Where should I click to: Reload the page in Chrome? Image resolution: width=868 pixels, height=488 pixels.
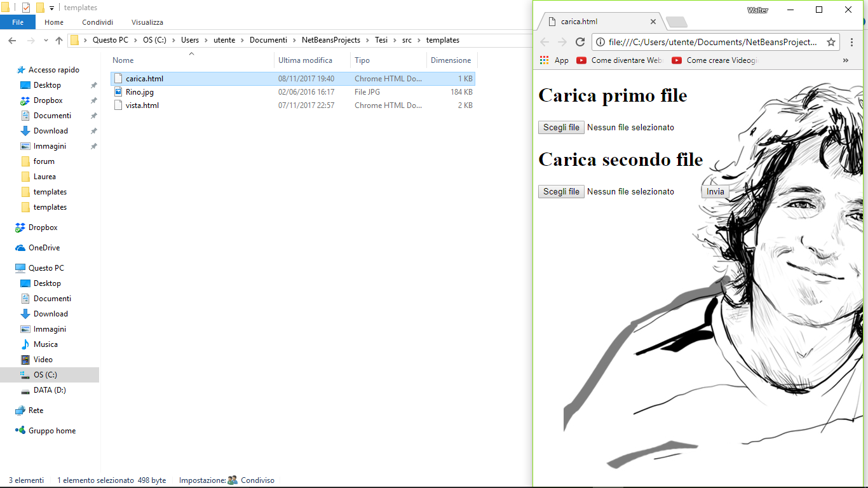tap(580, 42)
